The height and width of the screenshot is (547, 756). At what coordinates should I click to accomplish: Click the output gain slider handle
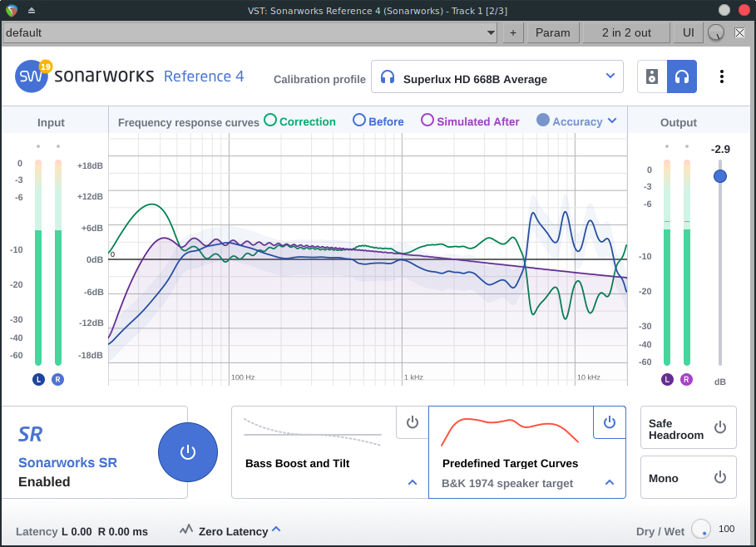pos(720,176)
